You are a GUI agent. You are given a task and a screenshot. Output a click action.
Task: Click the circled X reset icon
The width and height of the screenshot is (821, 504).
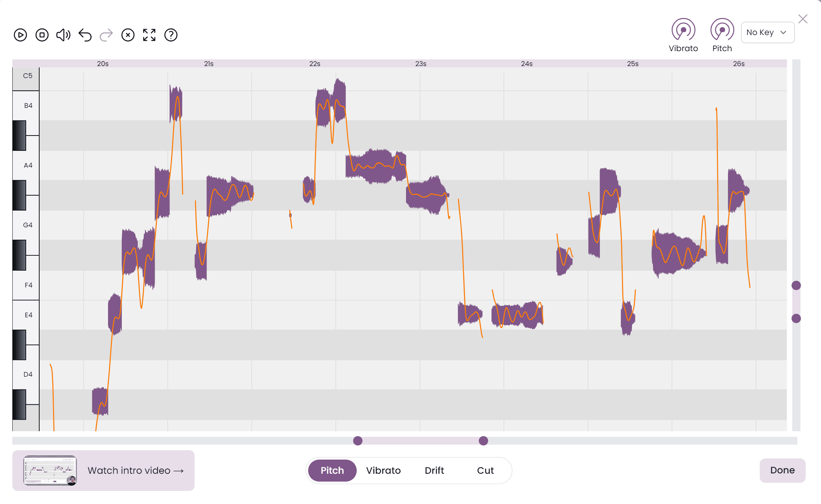(128, 35)
